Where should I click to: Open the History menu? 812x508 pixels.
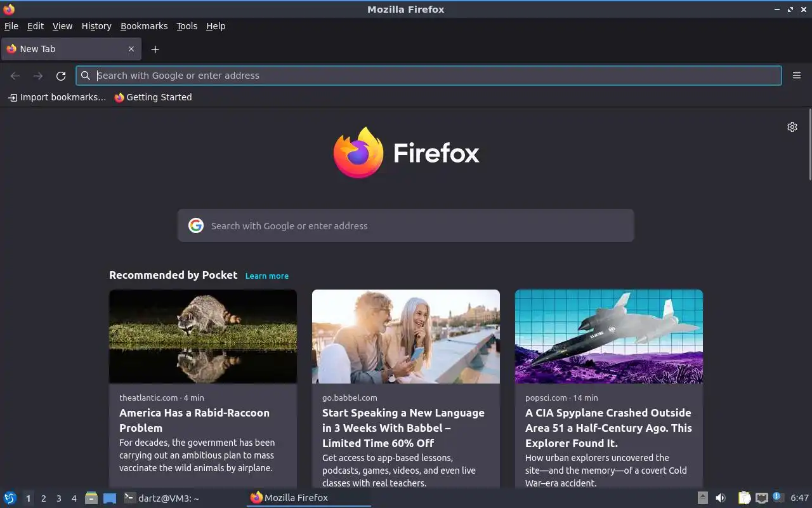click(96, 26)
